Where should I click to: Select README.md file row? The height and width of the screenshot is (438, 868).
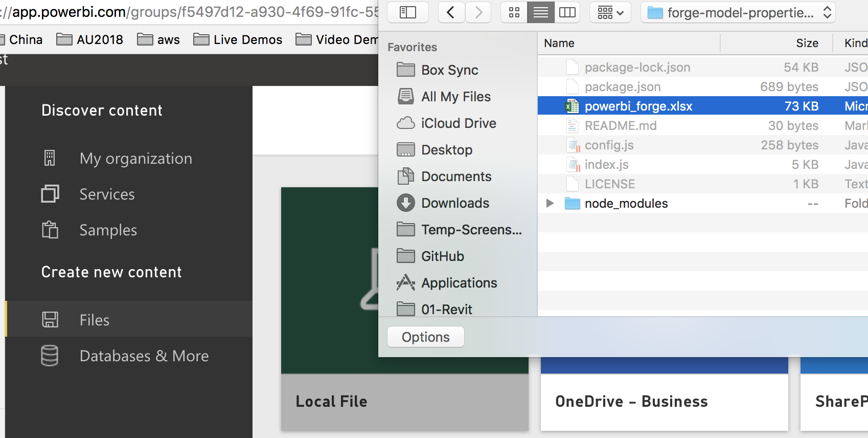(x=703, y=125)
